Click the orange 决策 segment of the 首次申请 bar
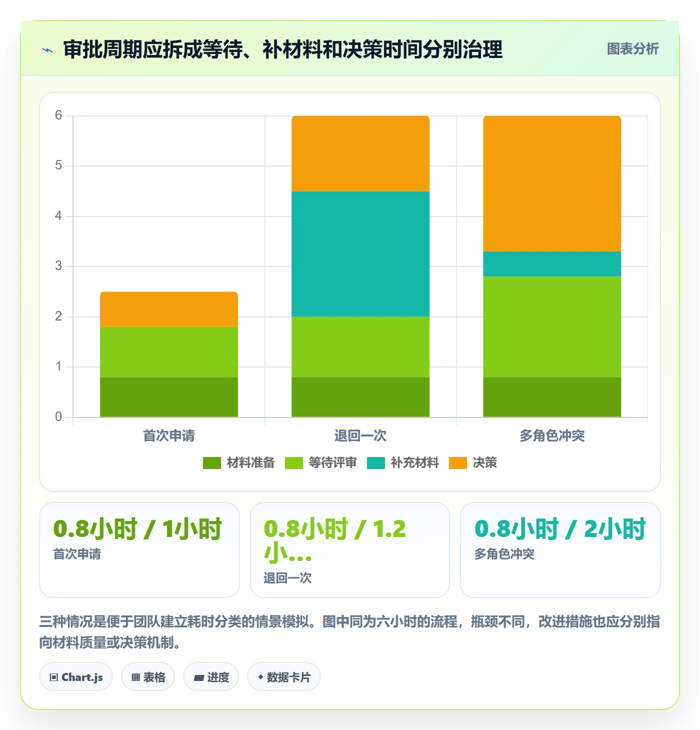Image resolution: width=700 pixels, height=730 pixels. pos(169,309)
